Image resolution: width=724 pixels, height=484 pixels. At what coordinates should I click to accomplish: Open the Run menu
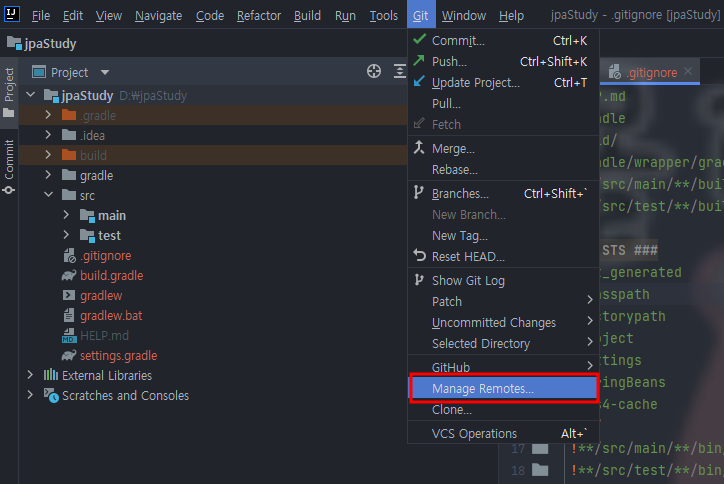pyautogui.click(x=345, y=16)
